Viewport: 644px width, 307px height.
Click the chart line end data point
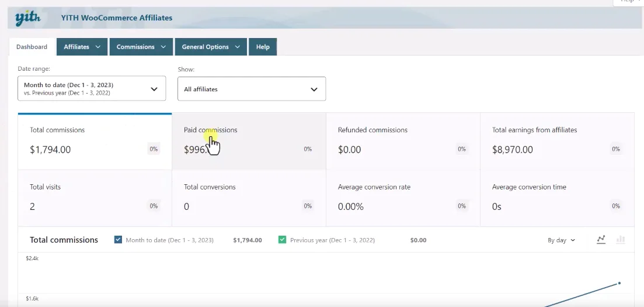tap(619, 283)
